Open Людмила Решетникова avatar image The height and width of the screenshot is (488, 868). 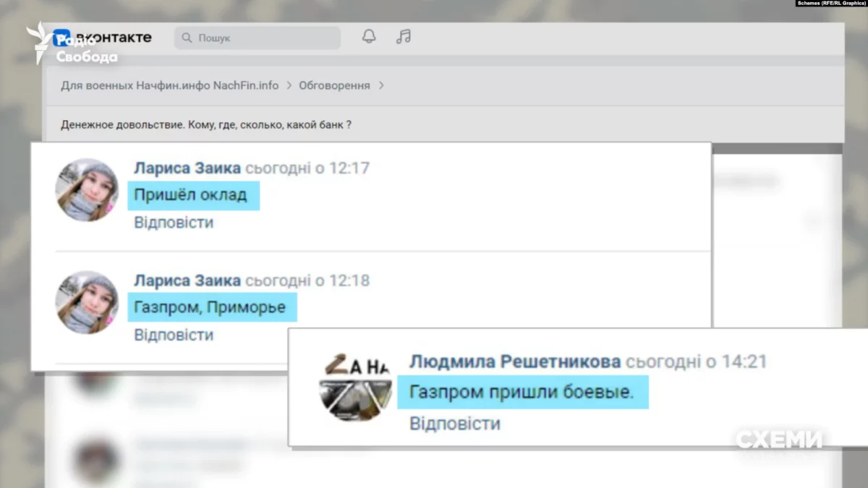coord(354,388)
